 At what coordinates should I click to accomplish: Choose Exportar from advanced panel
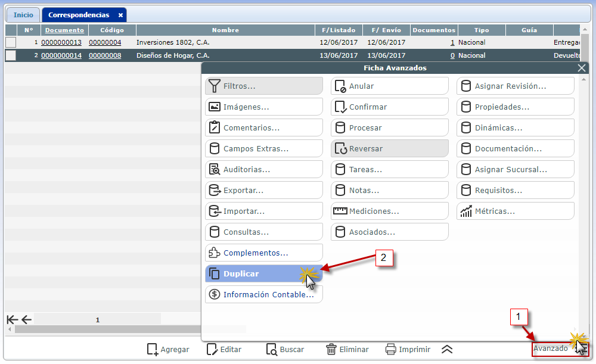[264, 191]
